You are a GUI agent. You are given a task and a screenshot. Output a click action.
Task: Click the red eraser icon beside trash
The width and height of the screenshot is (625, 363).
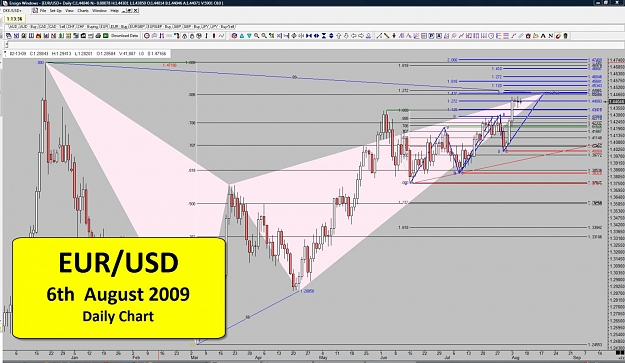click(x=558, y=36)
